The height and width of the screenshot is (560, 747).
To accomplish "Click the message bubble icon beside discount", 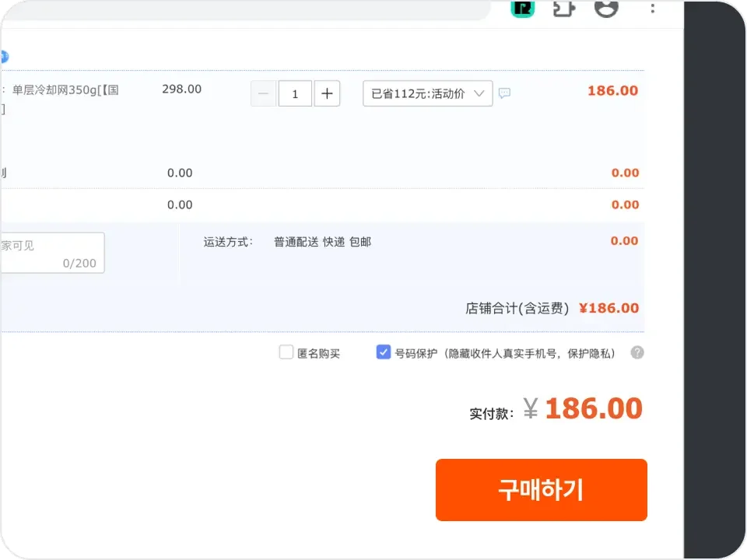I will pos(504,93).
